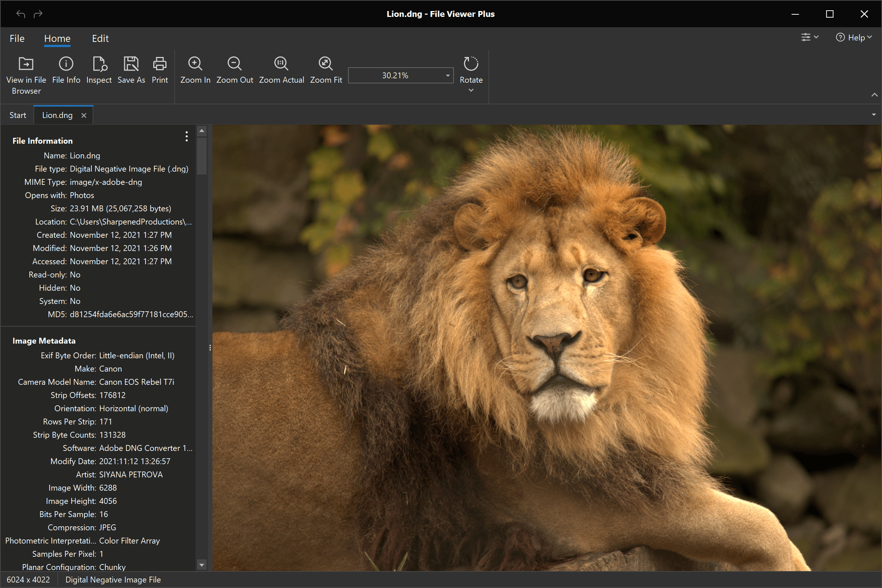Redo the last action
Image resolution: width=882 pixels, height=588 pixels.
point(38,14)
